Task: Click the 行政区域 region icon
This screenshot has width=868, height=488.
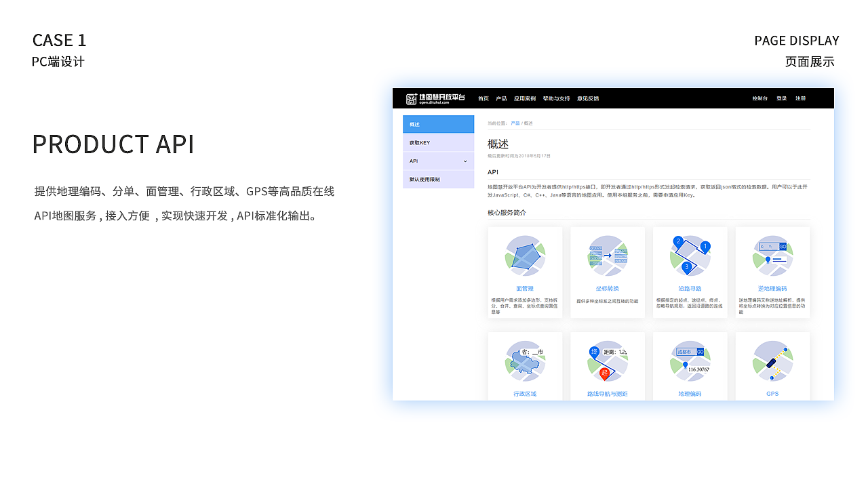Action: [525, 361]
